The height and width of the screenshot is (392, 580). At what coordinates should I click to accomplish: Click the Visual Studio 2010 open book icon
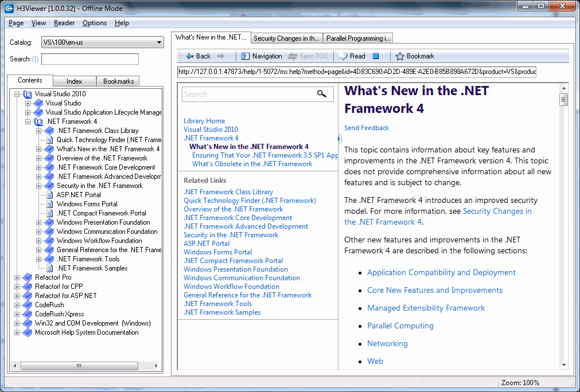(28, 94)
